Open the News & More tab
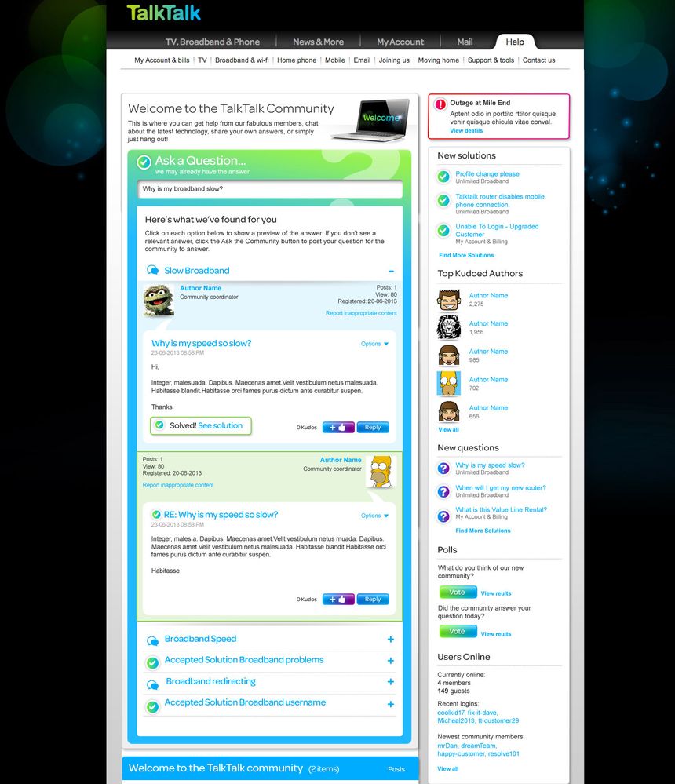This screenshot has height=784, width=675. point(318,42)
